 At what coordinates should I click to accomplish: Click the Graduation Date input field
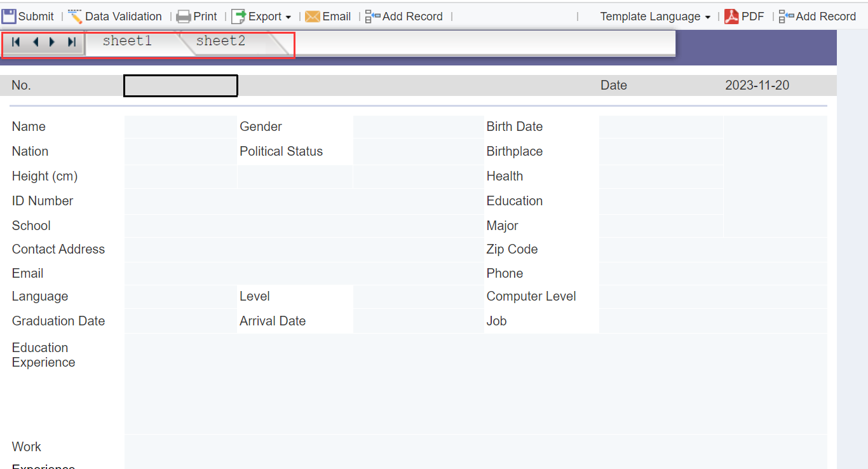pos(180,322)
